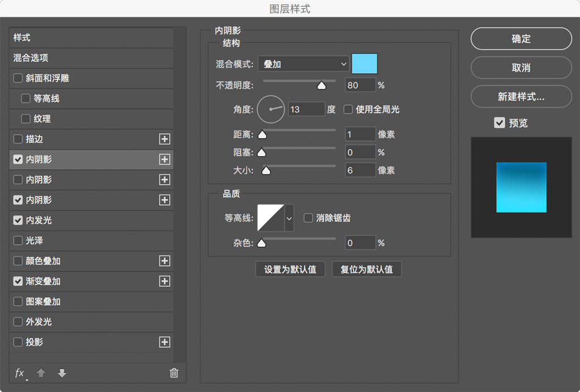Open the light blue shadow color swatch
The image size is (580, 392).
tap(364, 64)
